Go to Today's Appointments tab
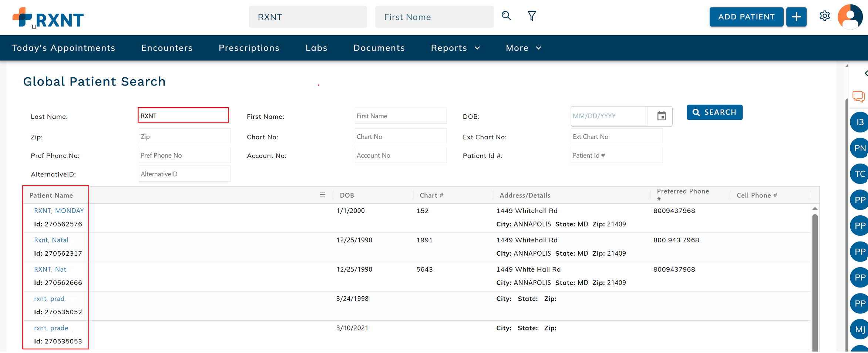This screenshot has height=353, width=868. tap(63, 48)
